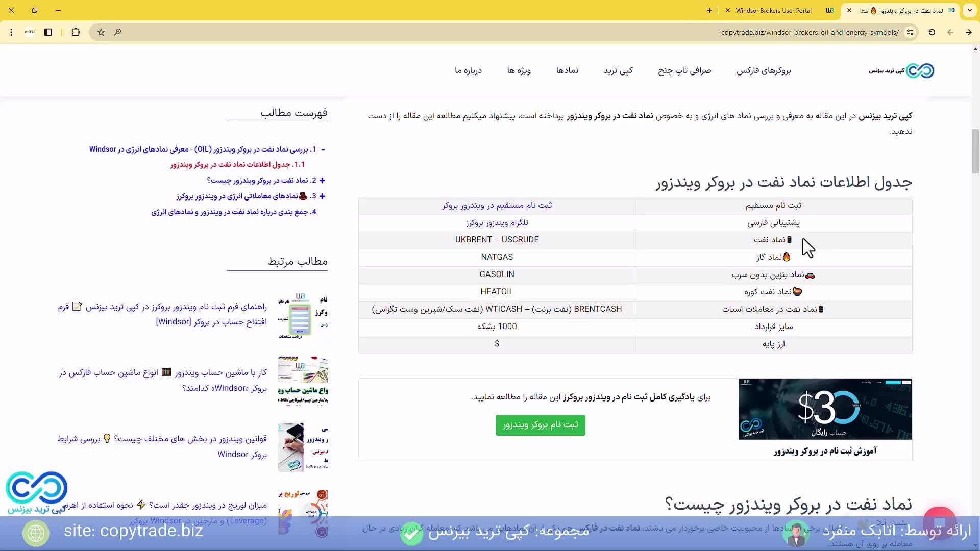The height and width of the screenshot is (551, 980).
Task: Toggle the browser side panel icon
Action: point(48,32)
